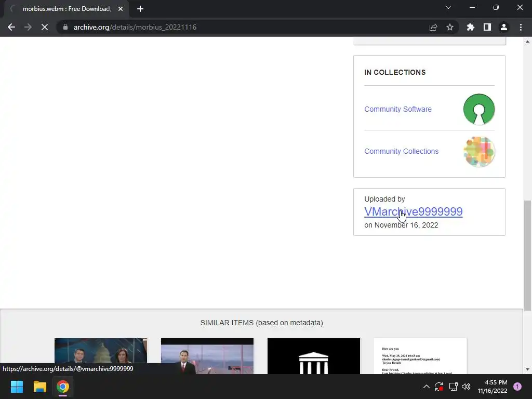Close the morbius.webm tab
Screen dimensions: 532x399
pyautogui.click(x=121, y=9)
